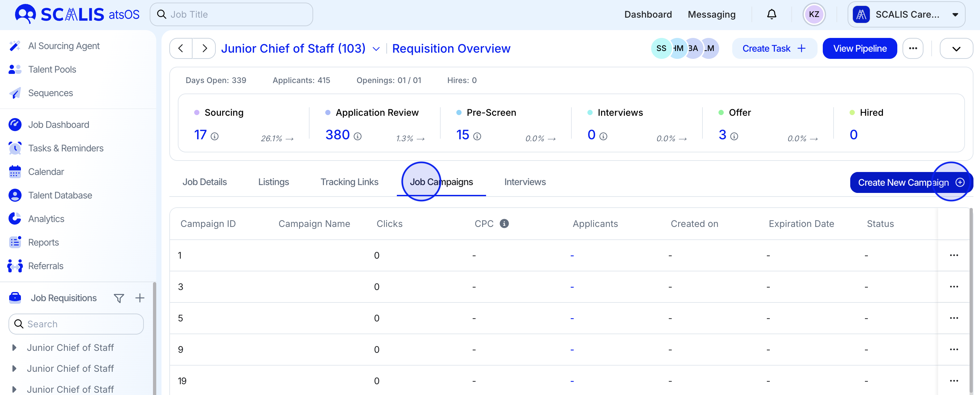Open the notifications bell icon
This screenshot has height=395, width=980.
pyautogui.click(x=771, y=14)
